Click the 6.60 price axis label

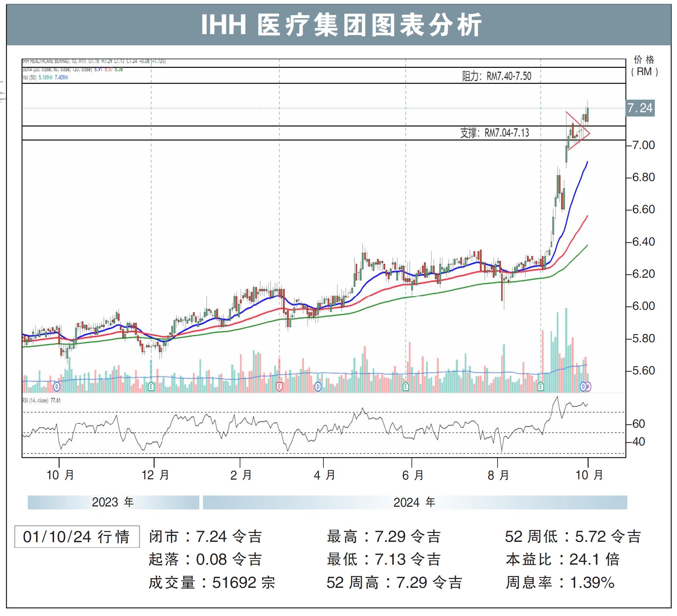pos(644,210)
